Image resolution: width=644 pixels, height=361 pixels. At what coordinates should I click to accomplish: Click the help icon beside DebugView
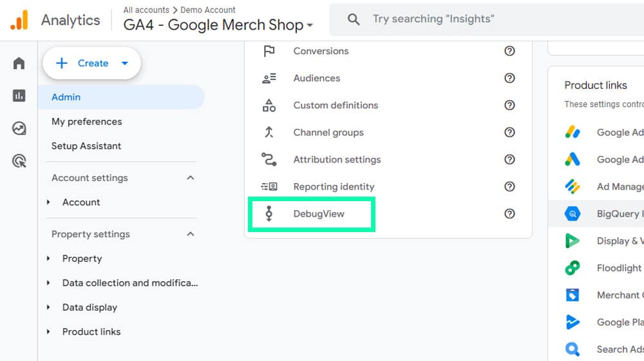[509, 213]
